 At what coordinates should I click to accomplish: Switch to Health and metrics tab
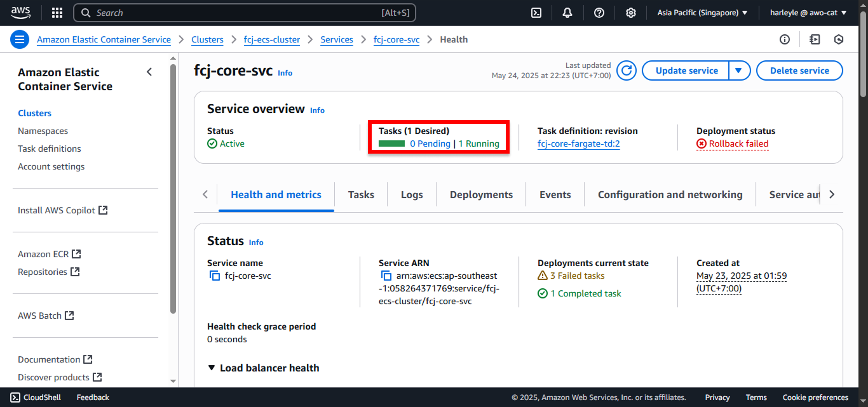[276, 195]
